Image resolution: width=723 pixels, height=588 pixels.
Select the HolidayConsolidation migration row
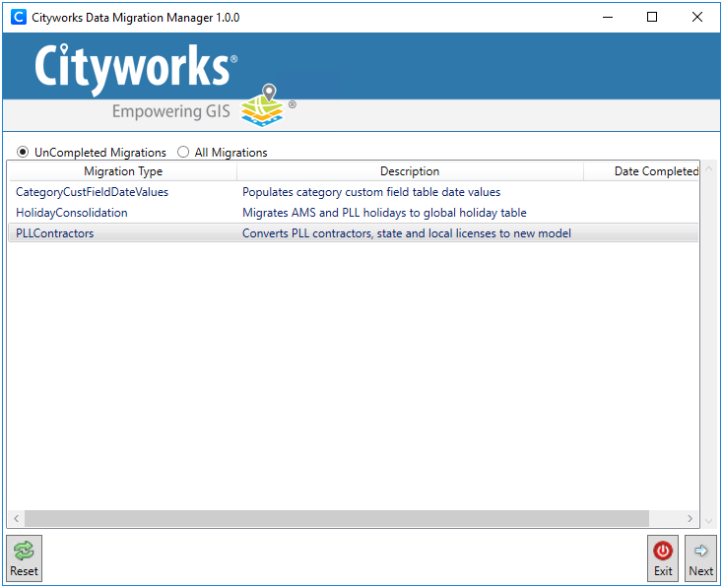tap(72, 213)
